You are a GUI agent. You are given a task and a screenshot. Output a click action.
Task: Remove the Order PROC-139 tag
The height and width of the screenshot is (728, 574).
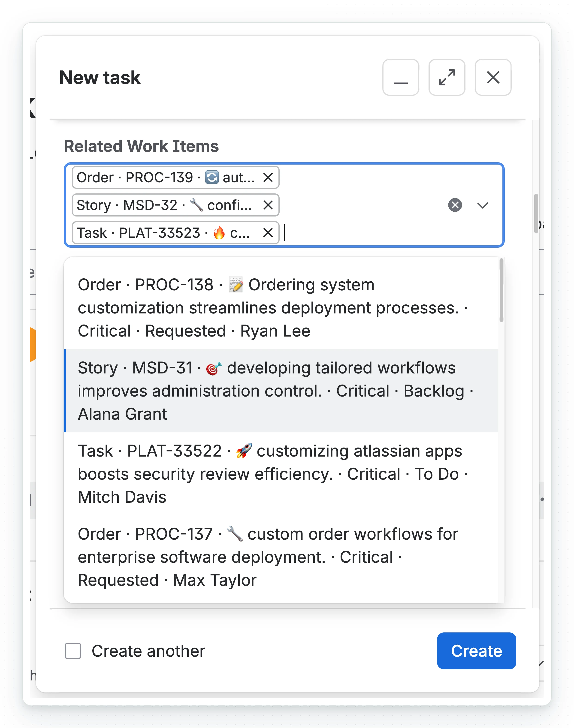pyautogui.click(x=268, y=177)
